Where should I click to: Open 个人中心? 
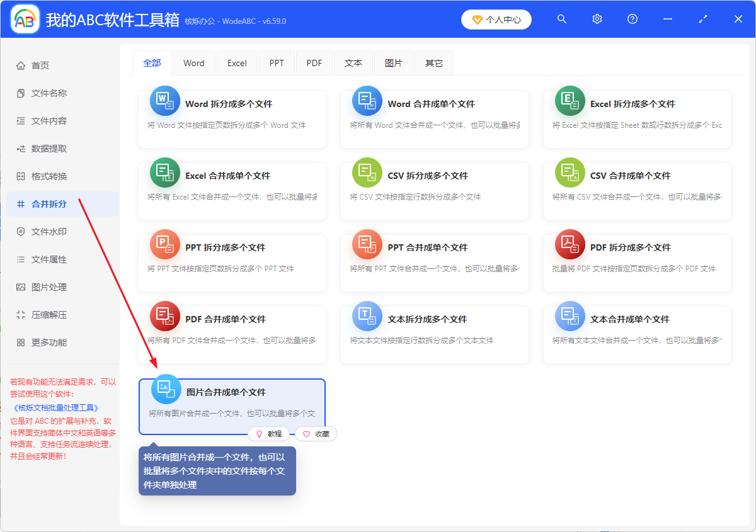tap(496, 20)
